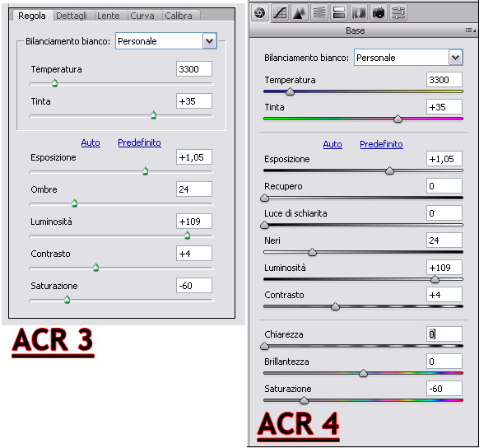479x448 pixels.
Task: Click Predefinito link in ACR 4 panel
Action: pyautogui.click(x=381, y=144)
